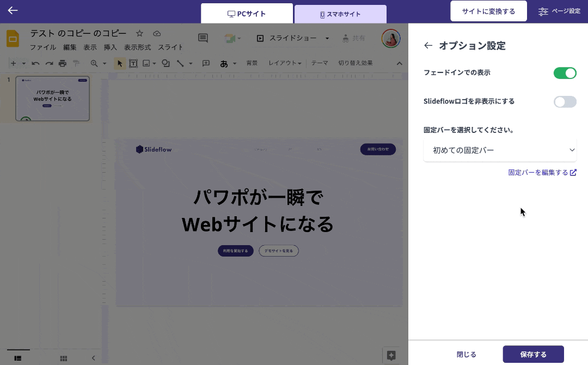Open the ファイル menu
The height and width of the screenshot is (365, 588).
[42, 47]
